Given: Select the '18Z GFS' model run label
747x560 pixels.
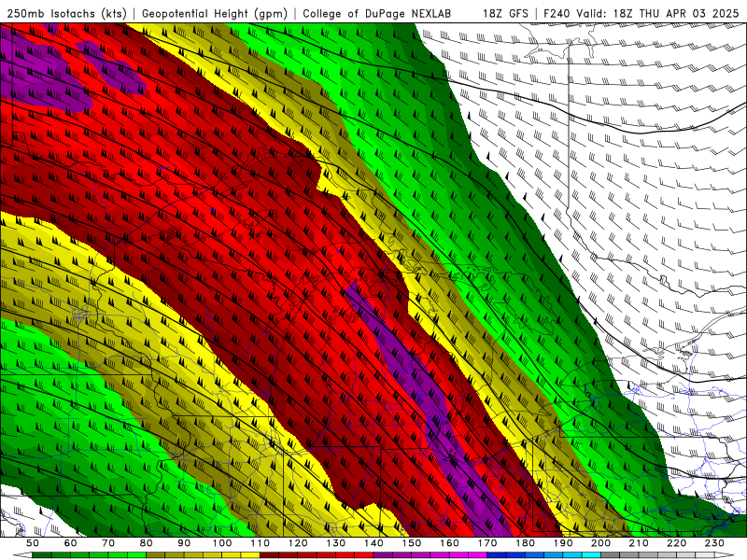Looking at the screenshot, I should coord(505,14).
